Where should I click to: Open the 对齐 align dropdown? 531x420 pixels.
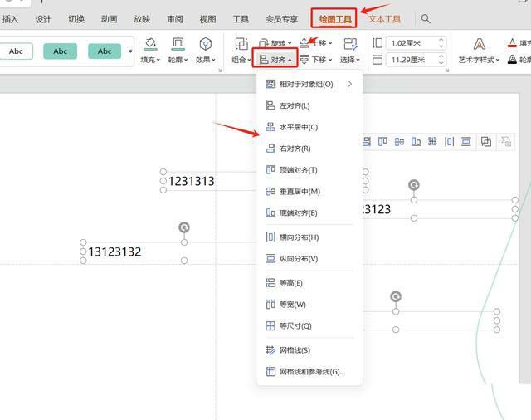coord(275,60)
